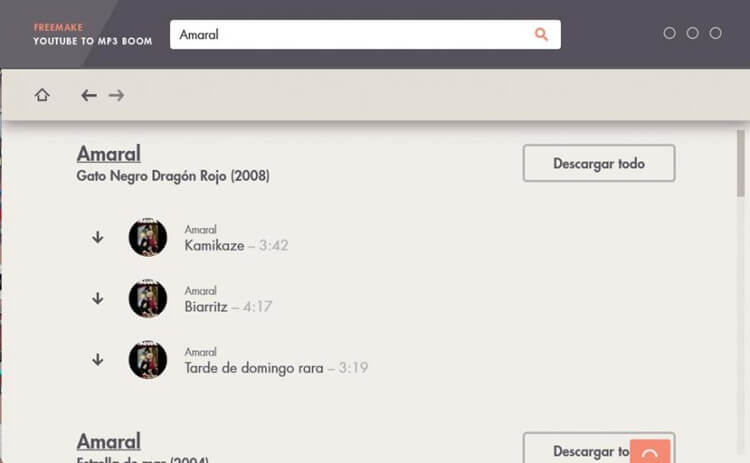Open Amaral artist link above Gato Negro
This screenshot has width=750, height=463.
pos(109,154)
